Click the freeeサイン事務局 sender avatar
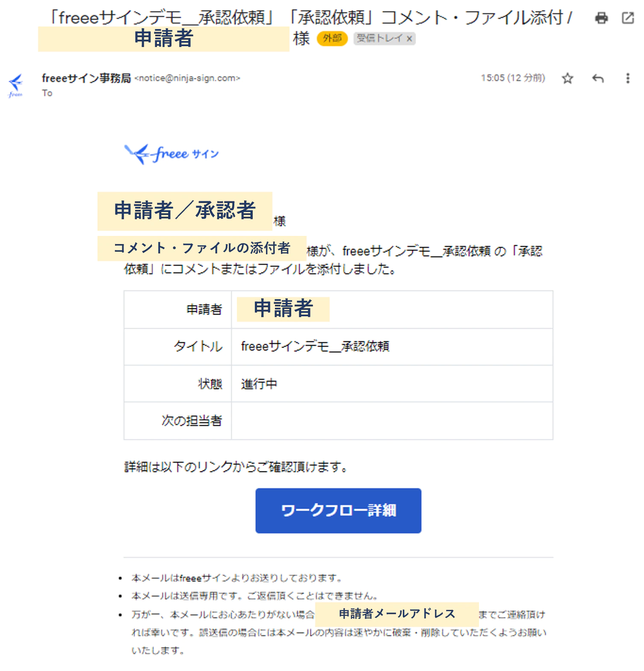644x671 pixels. 16,85
